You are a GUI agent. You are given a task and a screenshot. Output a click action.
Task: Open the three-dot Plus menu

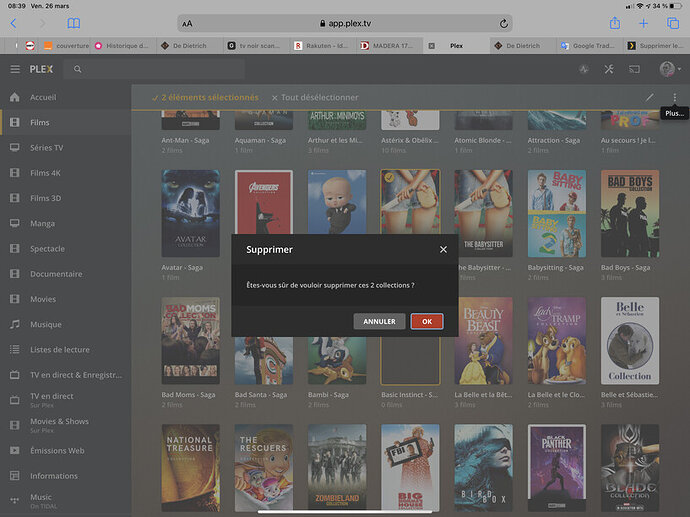pos(675,97)
